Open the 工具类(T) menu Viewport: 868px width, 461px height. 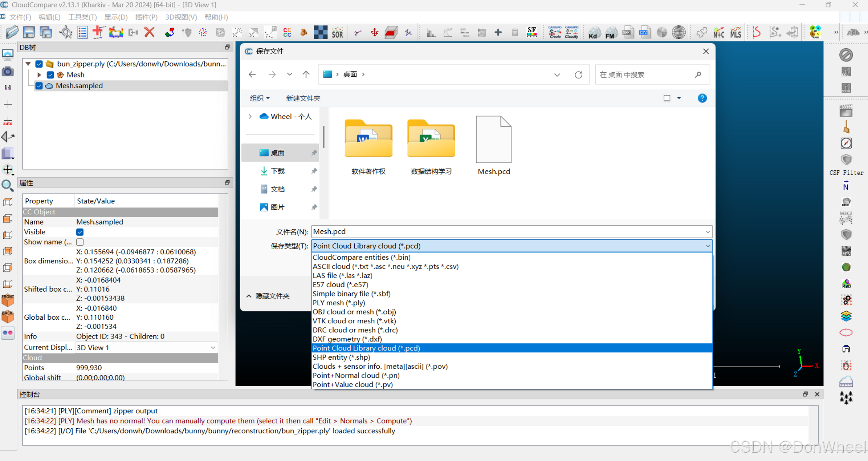coord(82,17)
